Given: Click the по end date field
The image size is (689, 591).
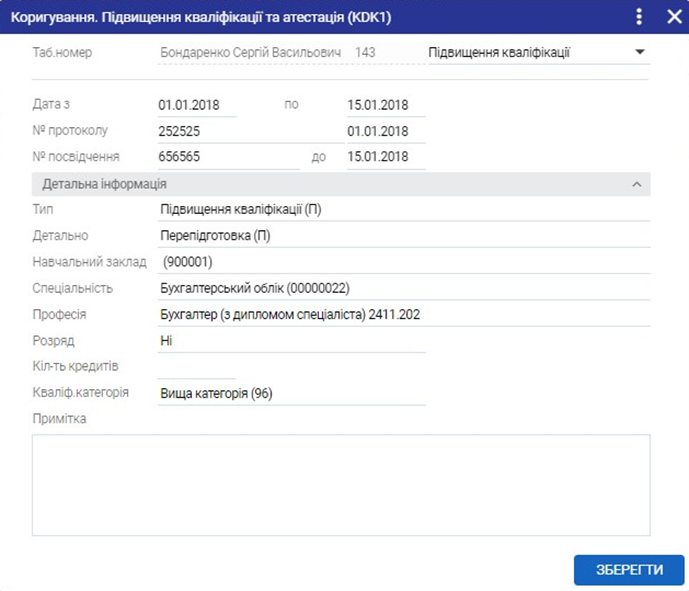Looking at the screenshot, I should pyautogui.click(x=385, y=105).
